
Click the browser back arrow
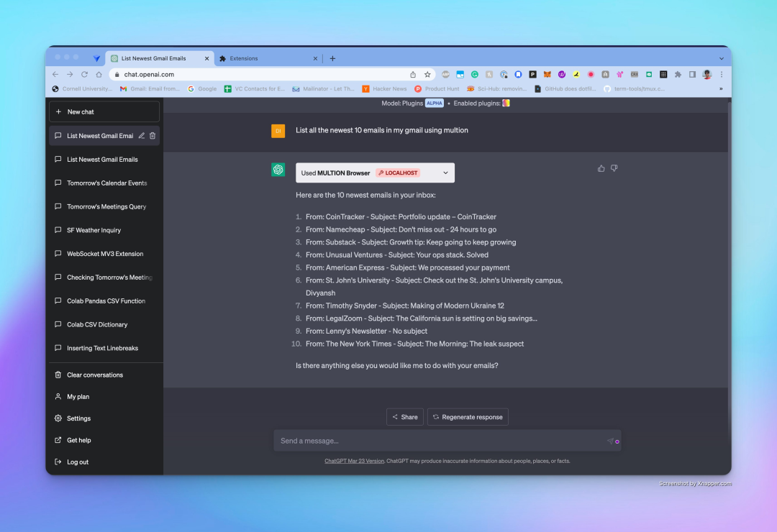(55, 74)
